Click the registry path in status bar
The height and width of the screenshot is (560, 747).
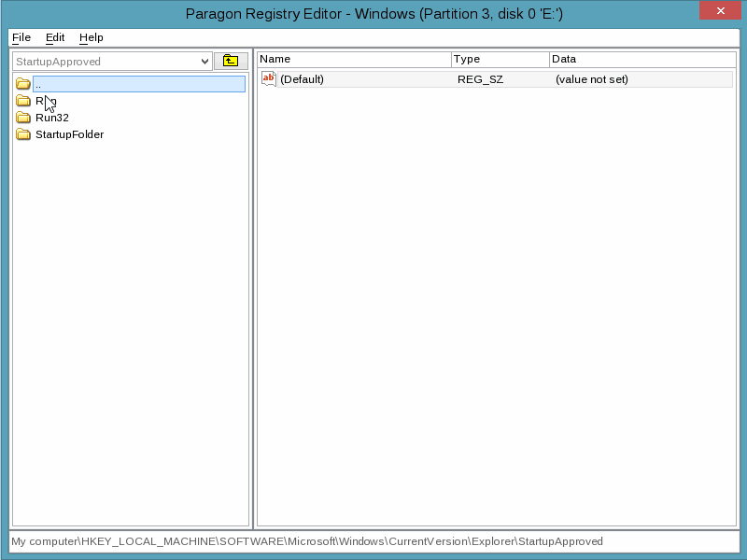(x=307, y=541)
